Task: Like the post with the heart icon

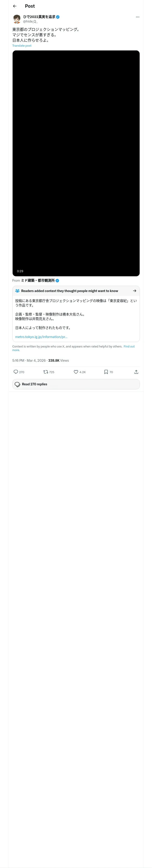Action: point(76,372)
